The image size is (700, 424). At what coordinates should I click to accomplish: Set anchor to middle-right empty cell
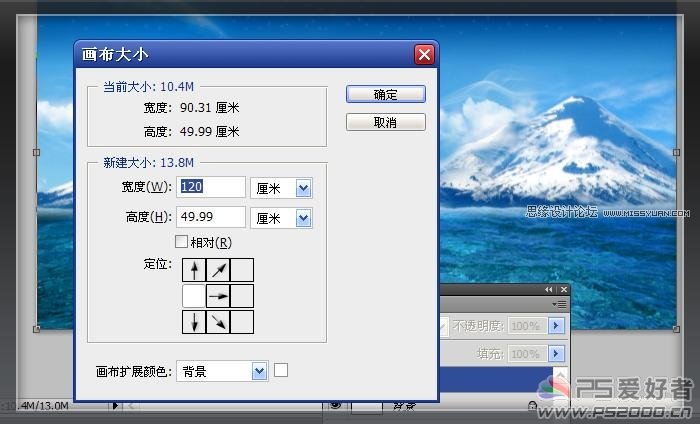tap(242, 296)
